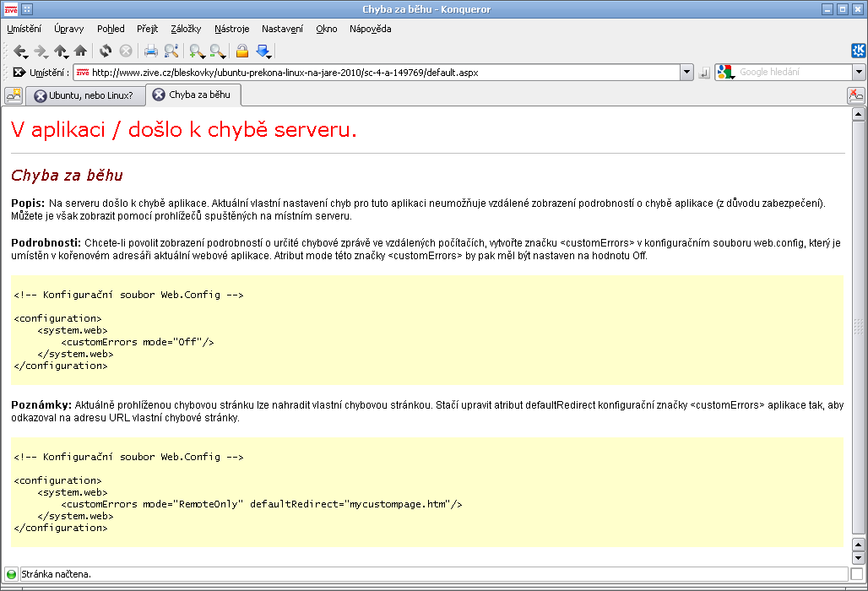Click the 'Podrobnosti:' label
The image size is (868, 591).
(46, 243)
